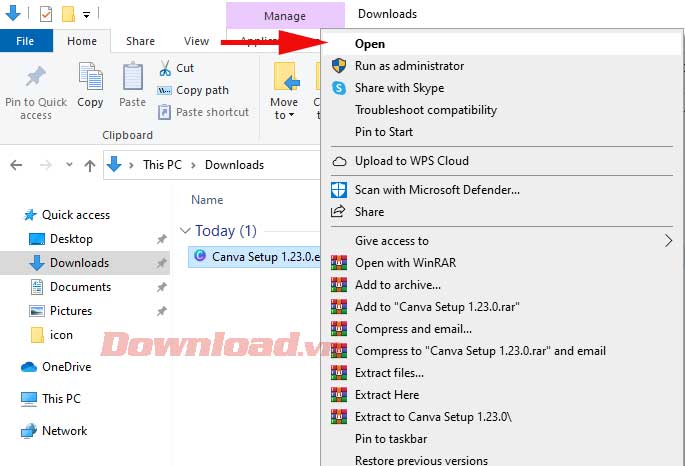685x466 pixels.
Task: Choose Add to archive...
Action: tap(502, 285)
